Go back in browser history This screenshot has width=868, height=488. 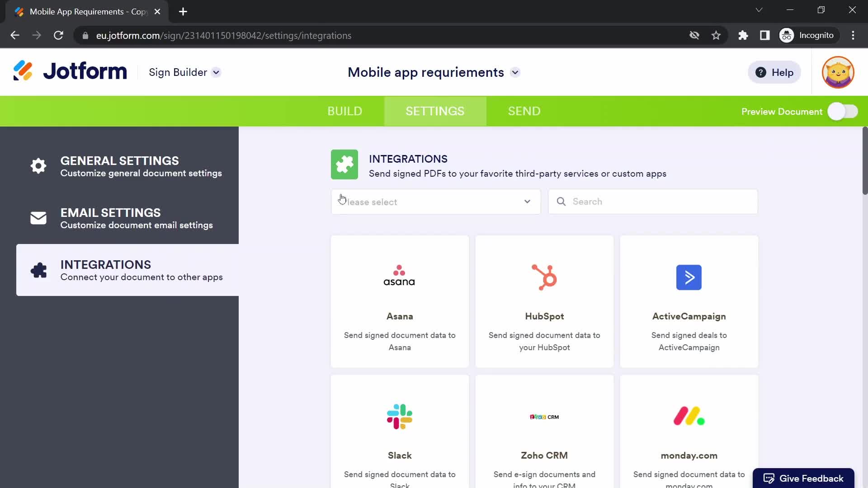[15, 35]
